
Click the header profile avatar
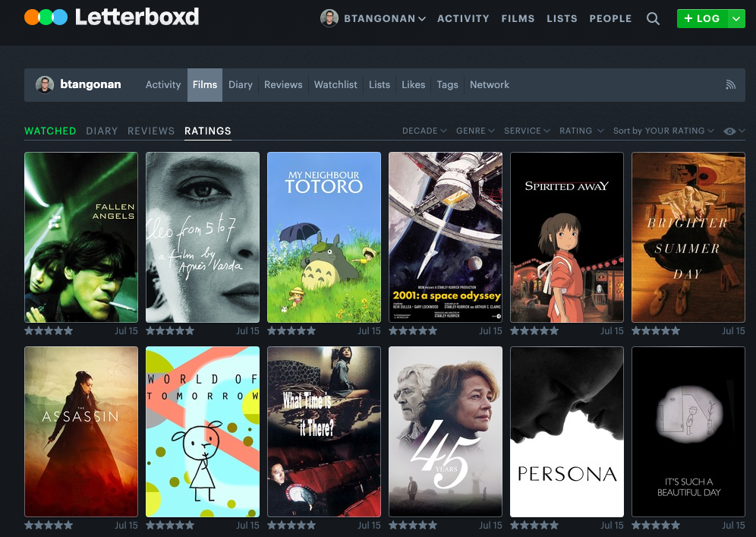pos(329,18)
